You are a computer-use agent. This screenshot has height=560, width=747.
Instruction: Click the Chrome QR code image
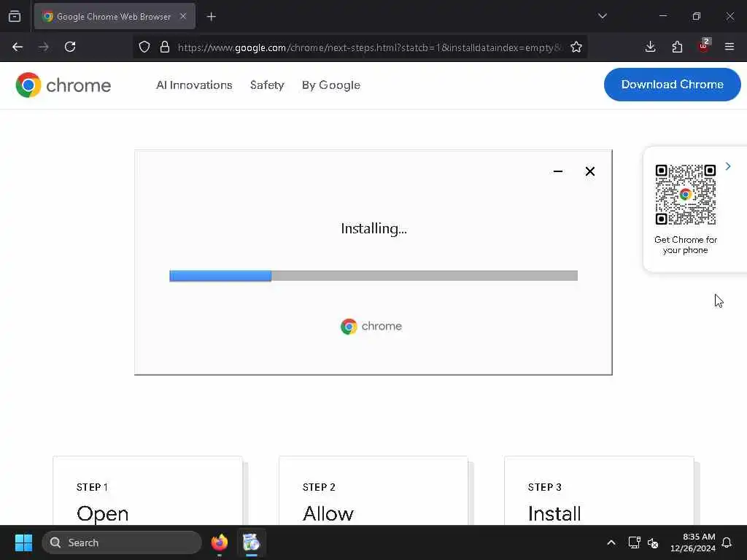click(x=686, y=194)
